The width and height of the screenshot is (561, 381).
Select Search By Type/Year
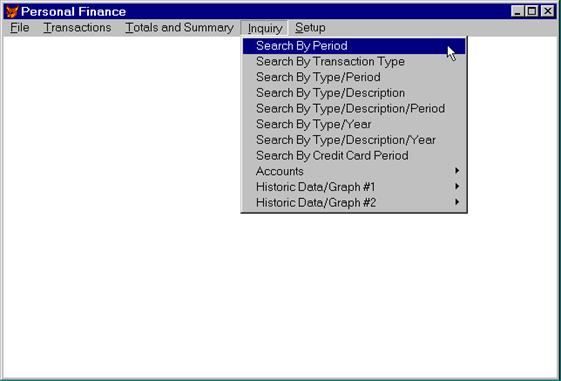(354, 124)
